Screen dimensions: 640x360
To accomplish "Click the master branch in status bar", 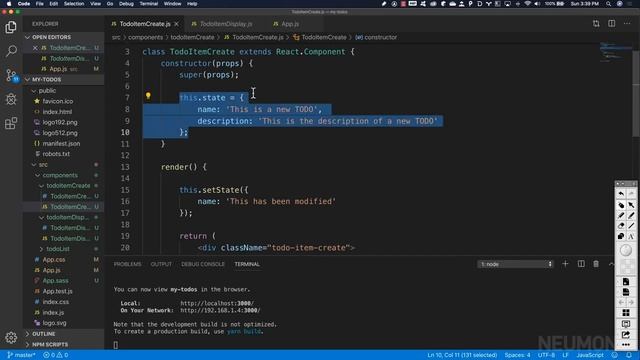I will coord(21,355).
